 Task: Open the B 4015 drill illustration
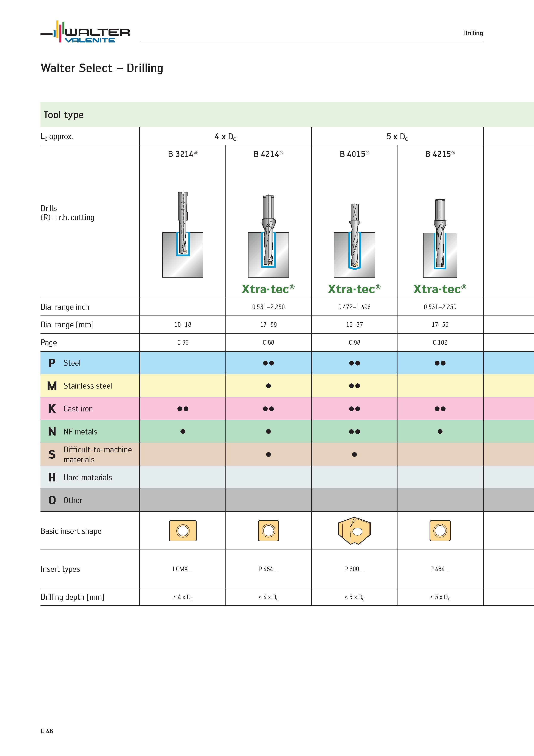[354, 240]
